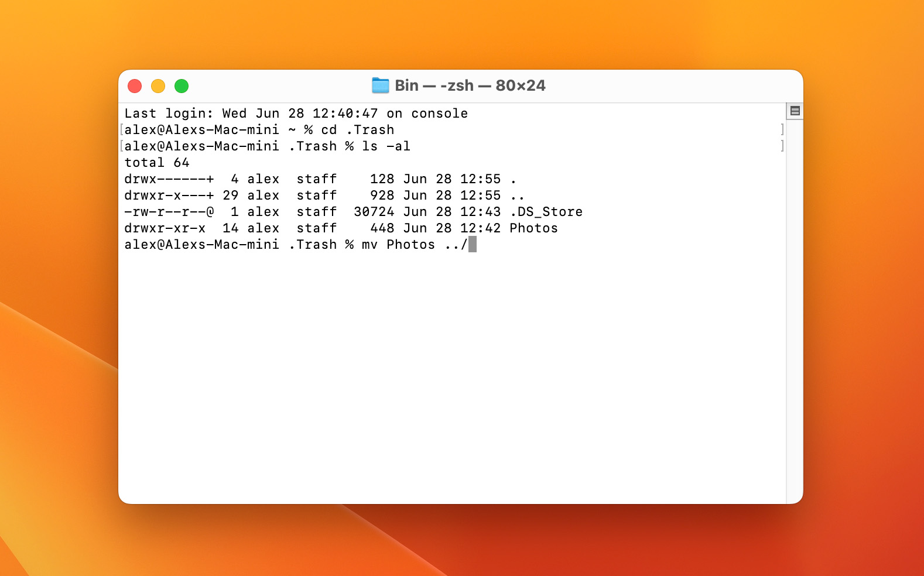Viewport: 924px width, 576px height.
Task: Click the '.DS_Store' file name
Action: [546, 212]
